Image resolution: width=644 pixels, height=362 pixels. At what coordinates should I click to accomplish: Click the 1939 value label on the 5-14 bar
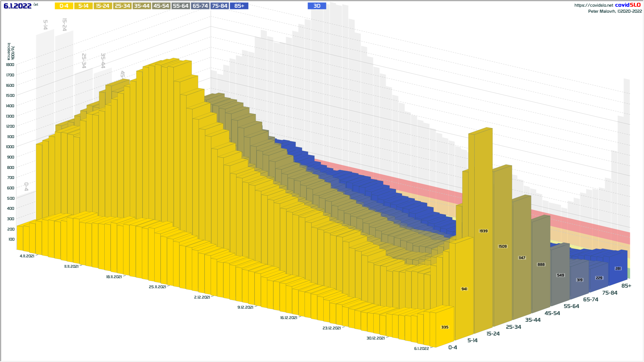[x=483, y=231]
